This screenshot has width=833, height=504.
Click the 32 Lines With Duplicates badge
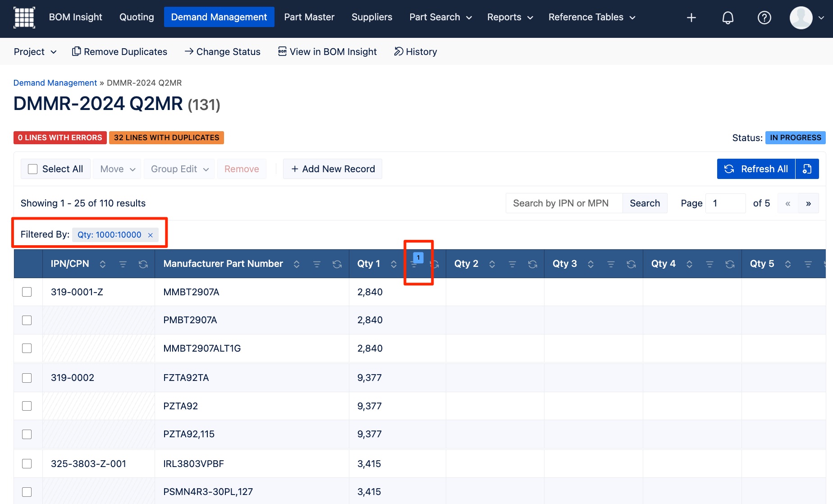[166, 137]
